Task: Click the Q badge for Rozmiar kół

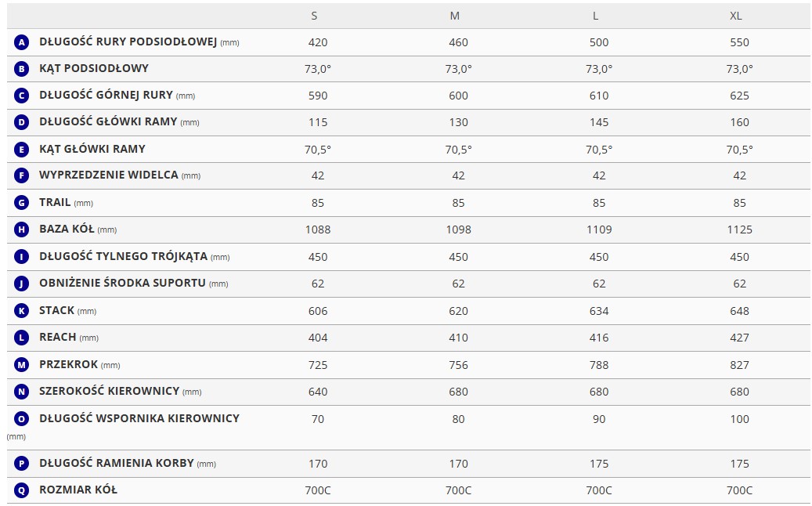Action: pyautogui.click(x=22, y=490)
